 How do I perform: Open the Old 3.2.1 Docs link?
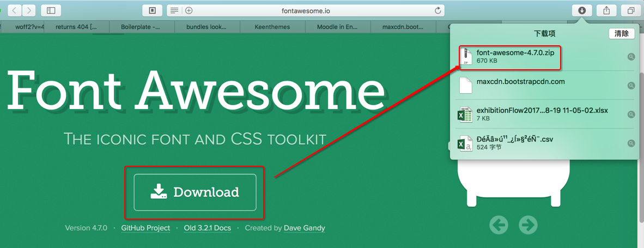208,228
